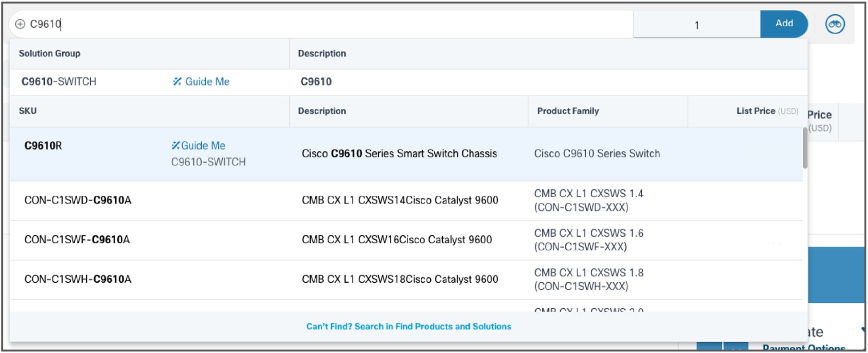
Task: Click CMB CX L1 CXSWS18Cisco Catalyst 9600 description
Action: [x=400, y=279]
